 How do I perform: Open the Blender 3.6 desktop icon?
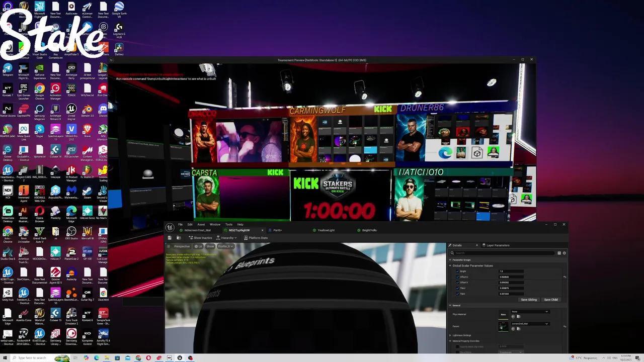(87, 111)
